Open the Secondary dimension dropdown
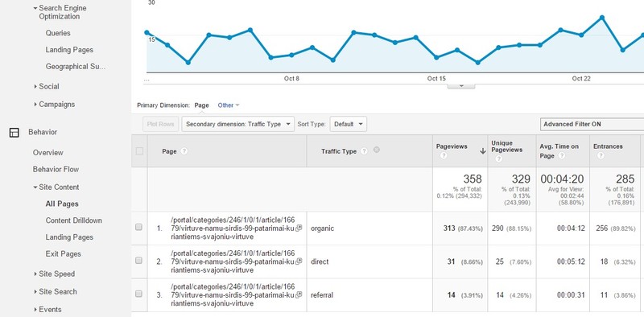 pyautogui.click(x=238, y=124)
